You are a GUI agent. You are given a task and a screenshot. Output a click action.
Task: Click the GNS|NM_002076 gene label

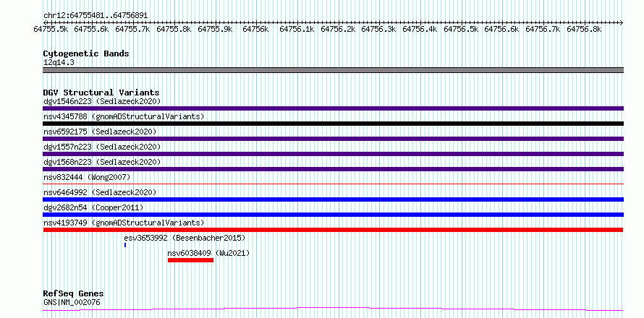72,302
